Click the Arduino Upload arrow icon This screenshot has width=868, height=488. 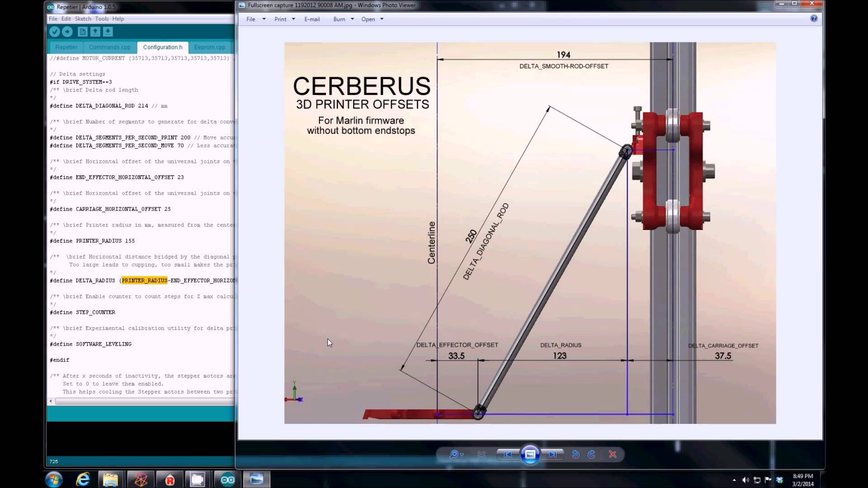[67, 32]
